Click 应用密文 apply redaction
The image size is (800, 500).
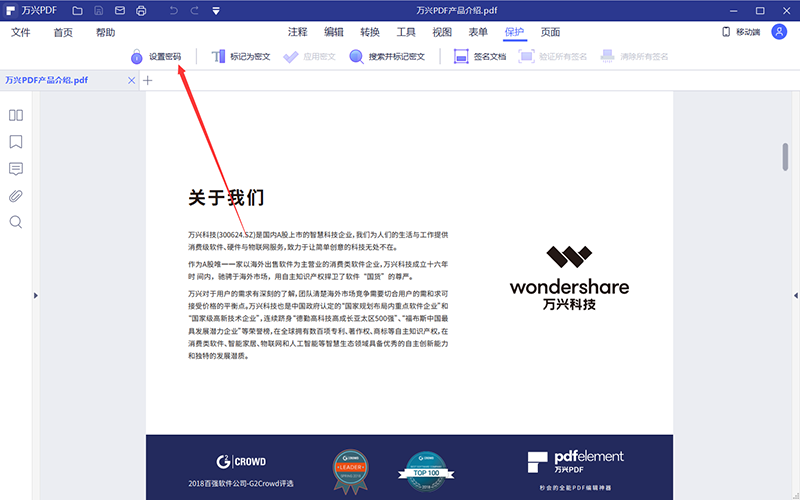309,57
